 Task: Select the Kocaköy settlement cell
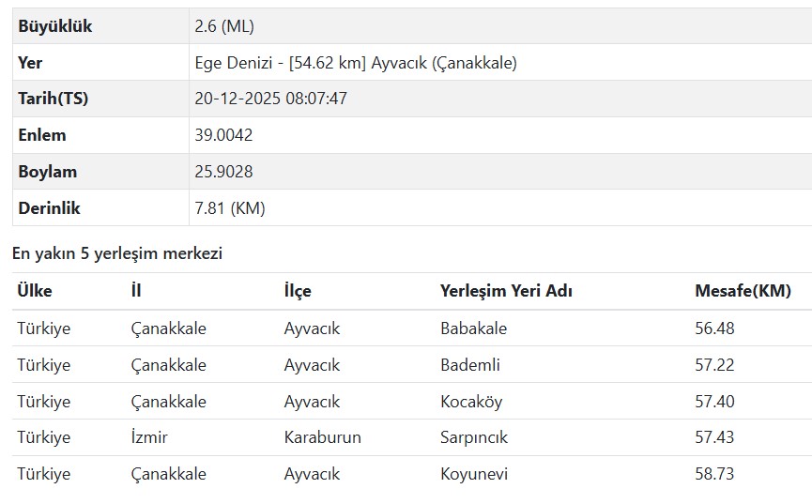[471, 402]
